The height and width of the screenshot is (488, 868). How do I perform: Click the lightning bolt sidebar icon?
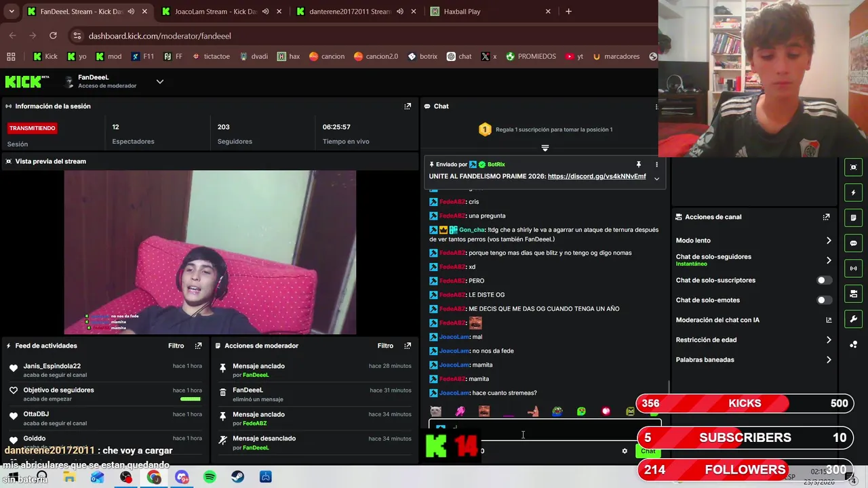853,192
